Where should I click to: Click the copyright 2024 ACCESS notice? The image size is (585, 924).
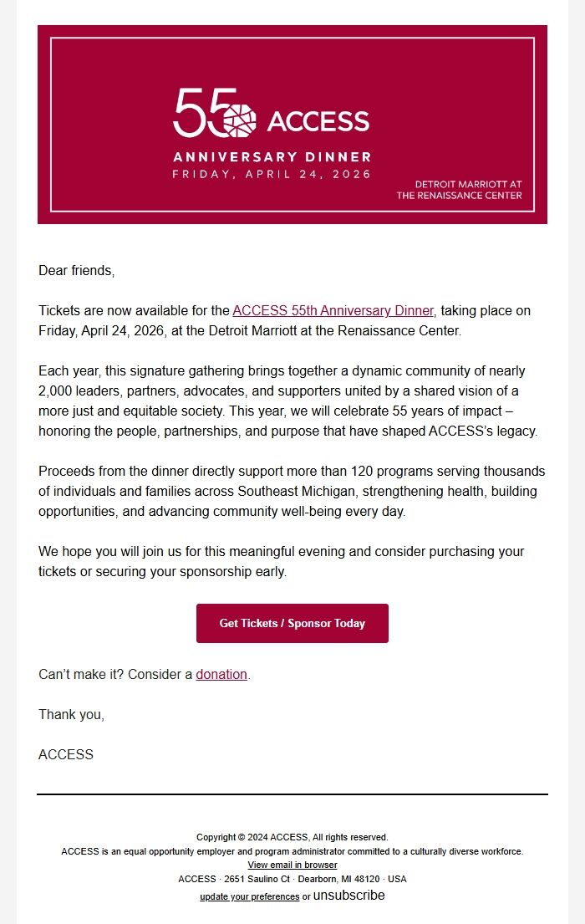click(x=292, y=837)
